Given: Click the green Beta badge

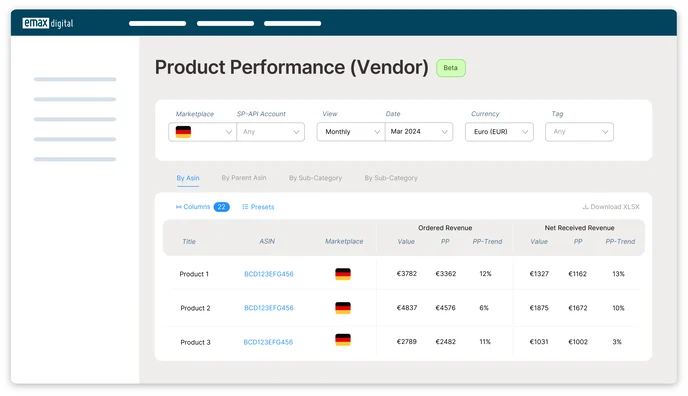Looking at the screenshot, I should pyautogui.click(x=451, y=68).
